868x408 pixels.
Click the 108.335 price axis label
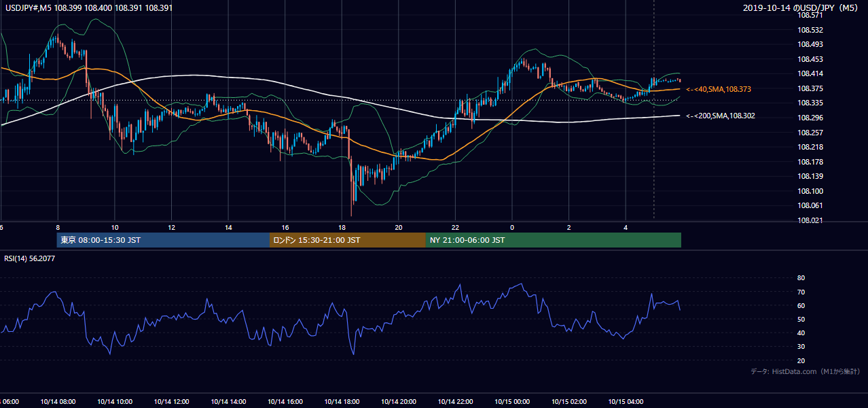pos(811,103)
